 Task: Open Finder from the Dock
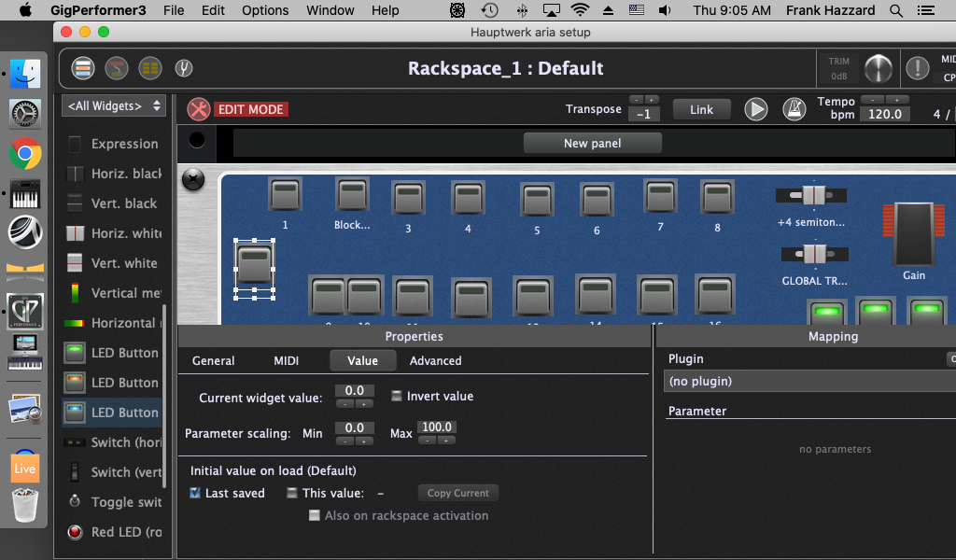pyautogui.click(x=25, y=74)
